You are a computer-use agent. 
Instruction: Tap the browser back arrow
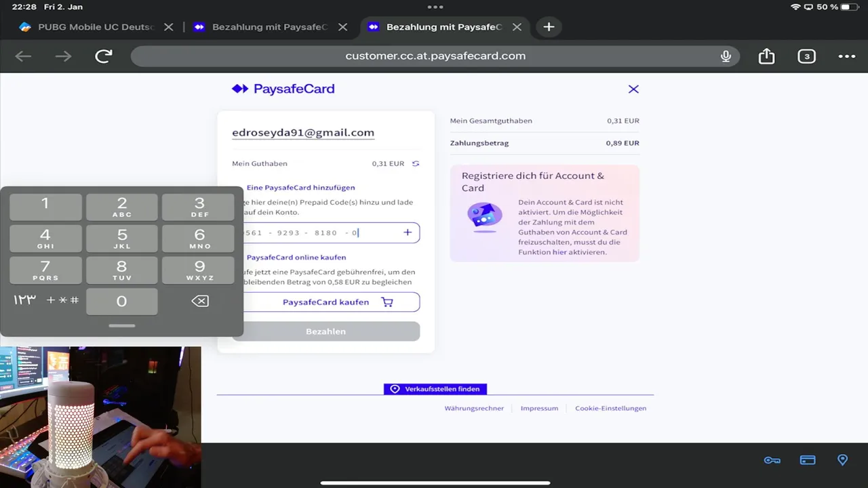click(x=23, y=56)
